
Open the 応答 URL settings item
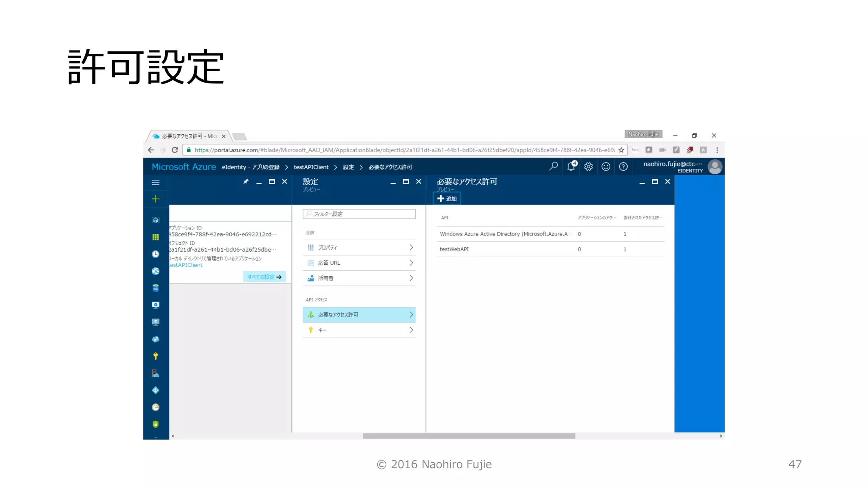[x=359, y=263]
